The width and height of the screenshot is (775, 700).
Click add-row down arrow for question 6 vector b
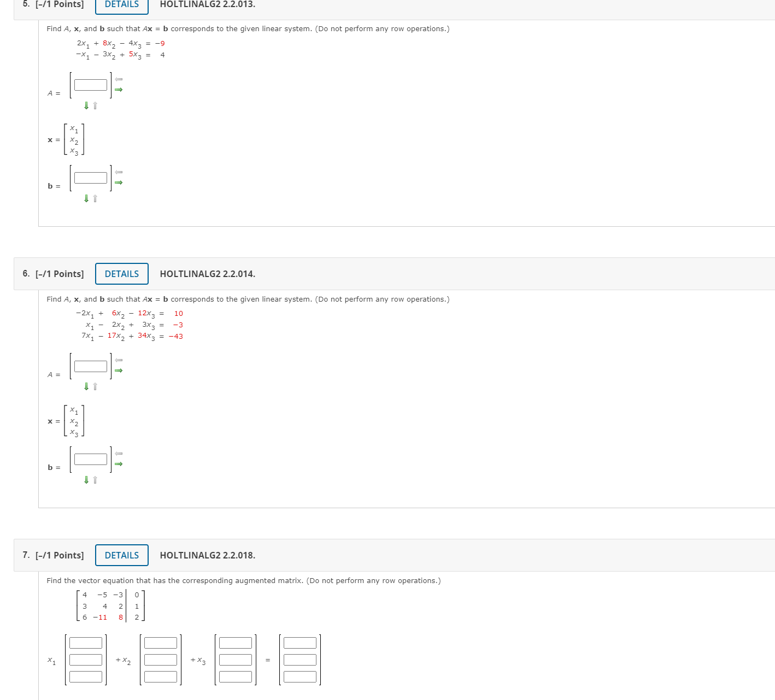pos(86,480)
